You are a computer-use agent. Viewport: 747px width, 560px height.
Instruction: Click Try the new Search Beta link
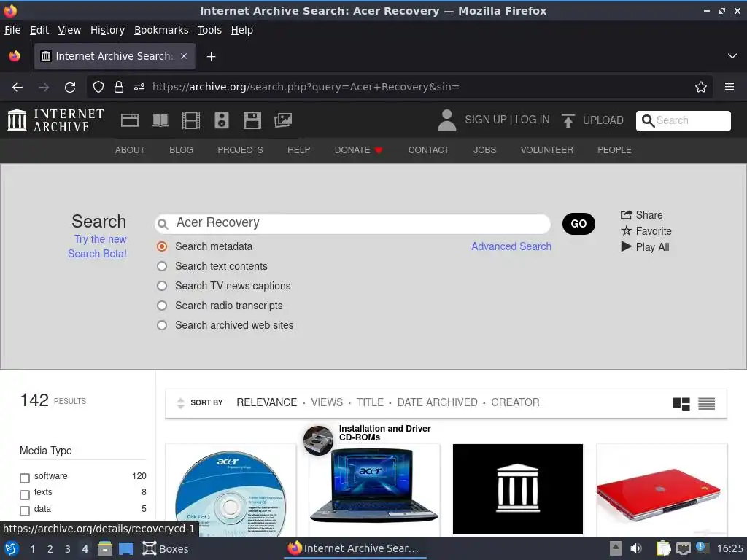pyautogui.click(x=98, y=246)
